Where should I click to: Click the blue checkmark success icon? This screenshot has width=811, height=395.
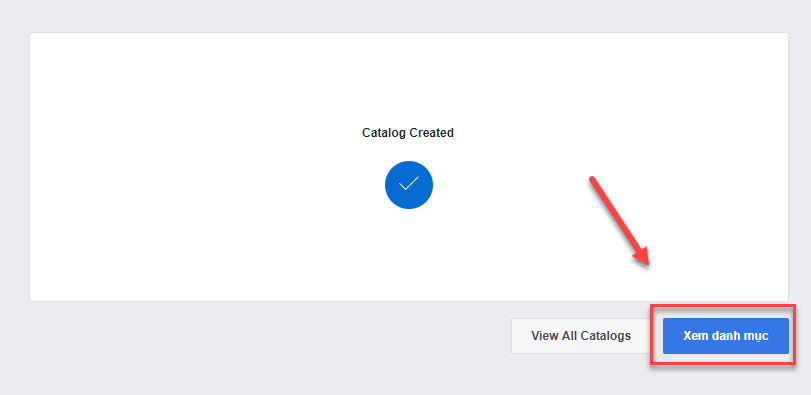pyautogui.click(x=409, y=185)
